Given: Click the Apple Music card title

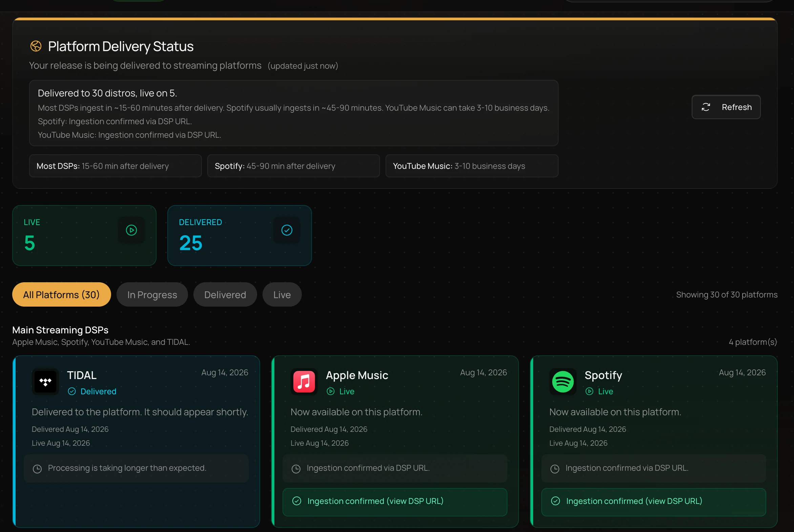Looking at the screenshot, I should click(357, 375).
